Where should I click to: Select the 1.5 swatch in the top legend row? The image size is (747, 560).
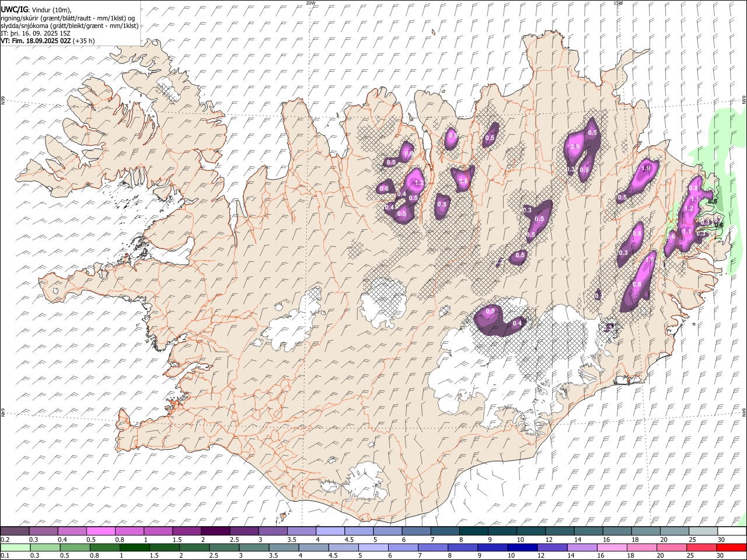tap(187, 531)
